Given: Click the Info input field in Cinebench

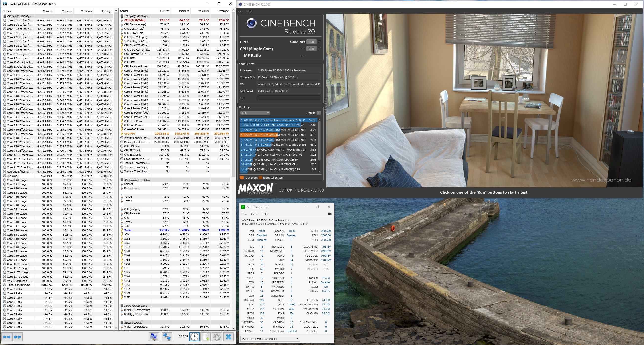Looking at the screenshot, I should (289, 98).
